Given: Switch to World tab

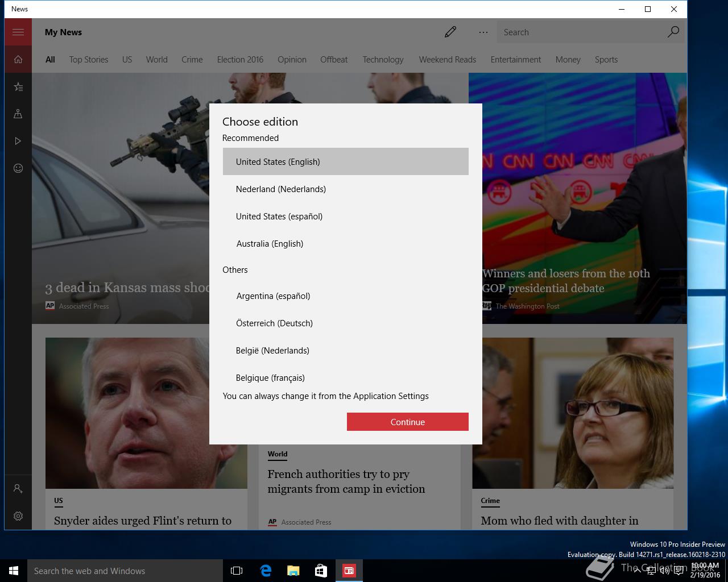Looking at the screenshot, I should click(156, 60).
